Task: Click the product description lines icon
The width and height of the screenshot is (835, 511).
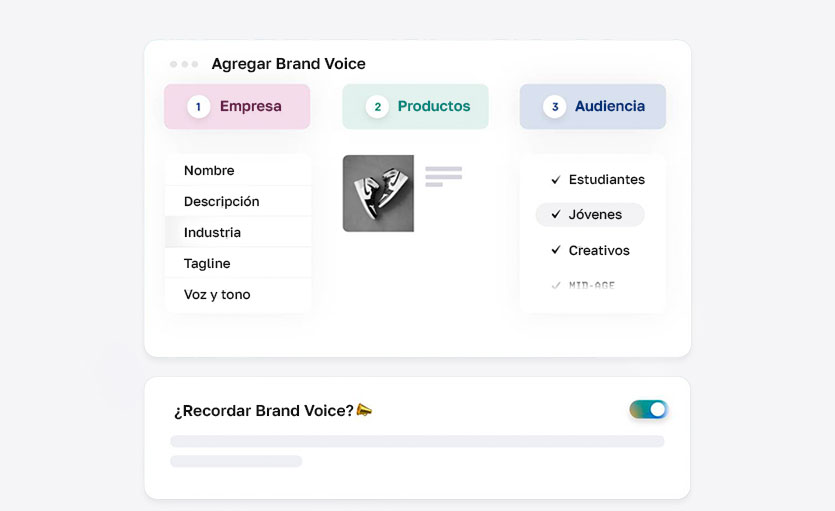Action: click(x=443, y=176)
